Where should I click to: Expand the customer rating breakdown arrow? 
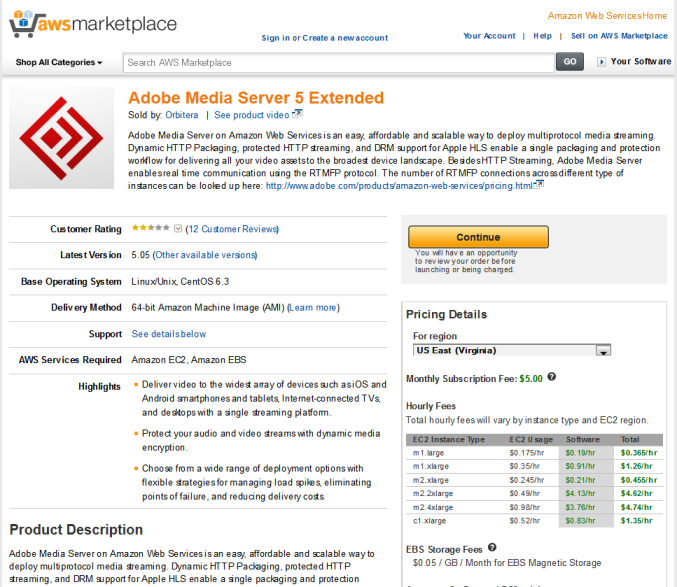tap(178, 229)
